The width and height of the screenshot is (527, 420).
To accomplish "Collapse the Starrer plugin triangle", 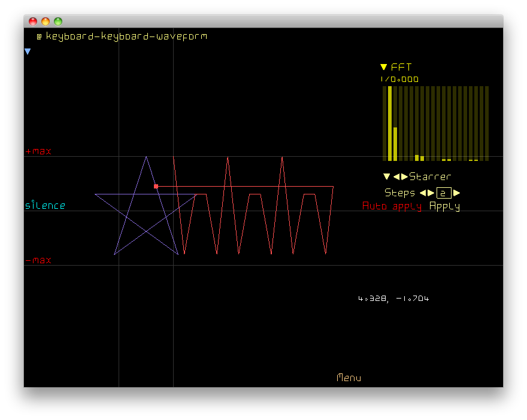I will coord(386,176).
